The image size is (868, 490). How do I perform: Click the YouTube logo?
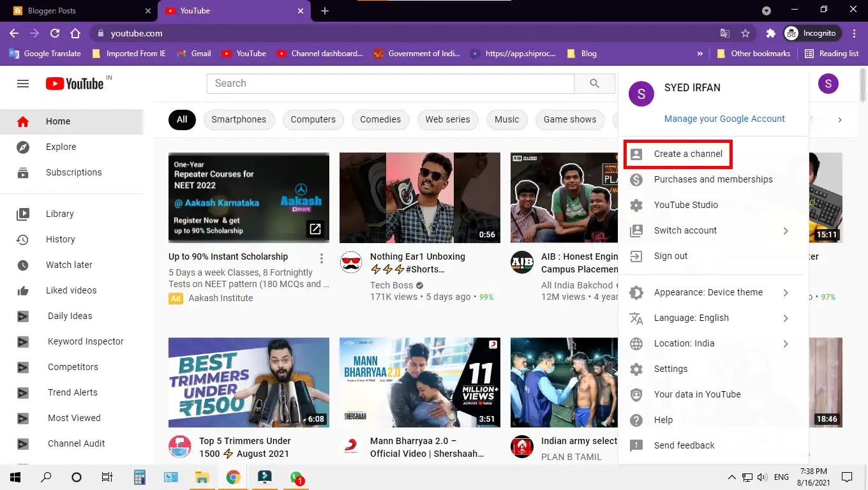pyautogui.click(x=75, y=84)
